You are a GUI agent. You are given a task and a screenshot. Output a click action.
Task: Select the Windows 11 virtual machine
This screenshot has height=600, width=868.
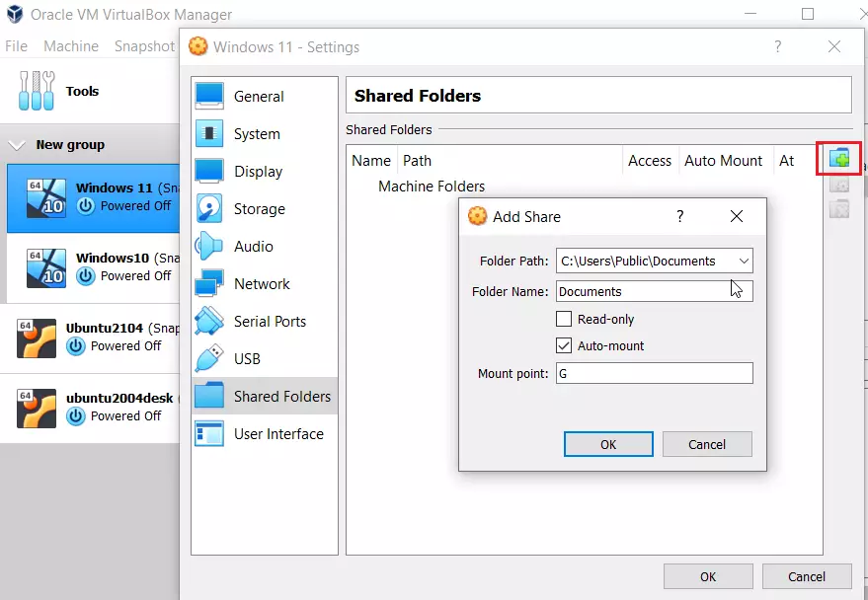[93, 198]
